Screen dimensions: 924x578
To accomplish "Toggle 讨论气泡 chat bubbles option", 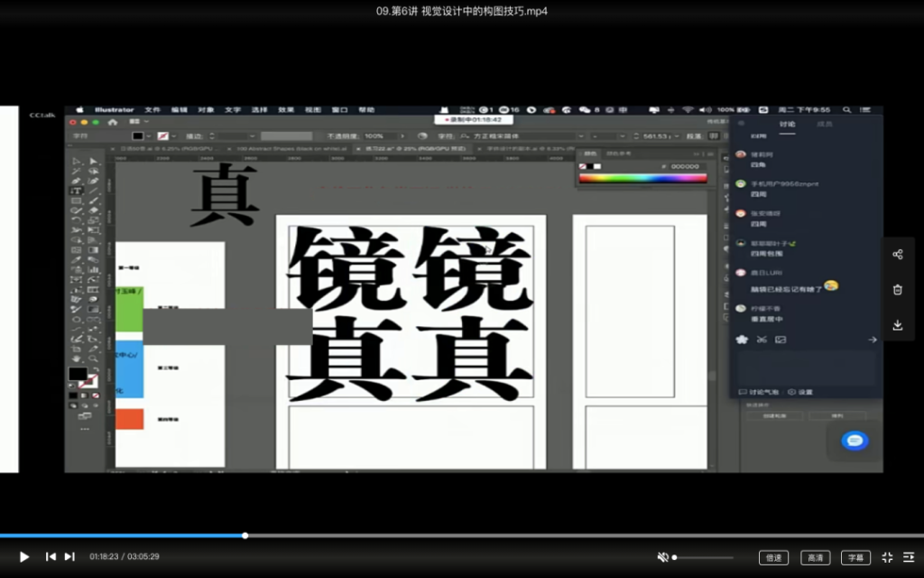I will point(762,391).
